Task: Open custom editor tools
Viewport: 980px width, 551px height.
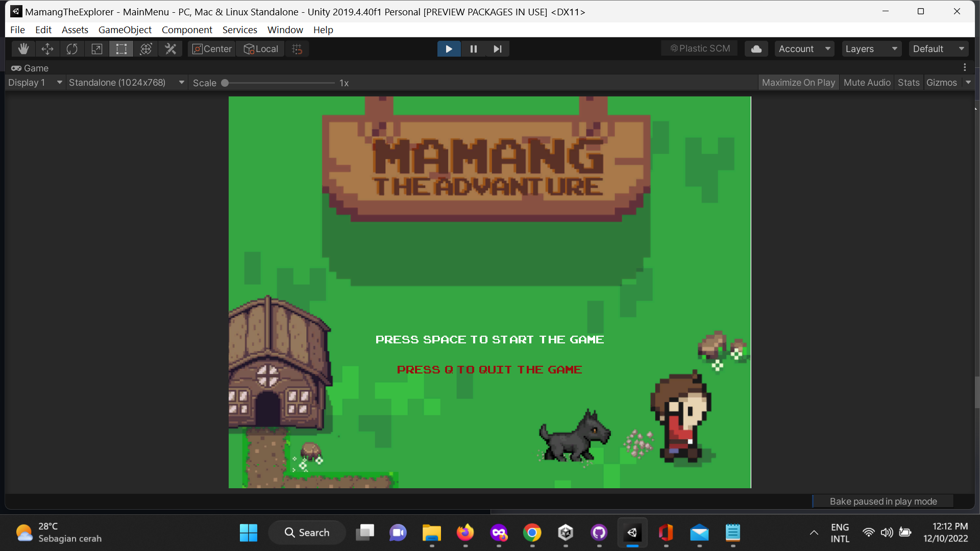Action: [170, 49]
